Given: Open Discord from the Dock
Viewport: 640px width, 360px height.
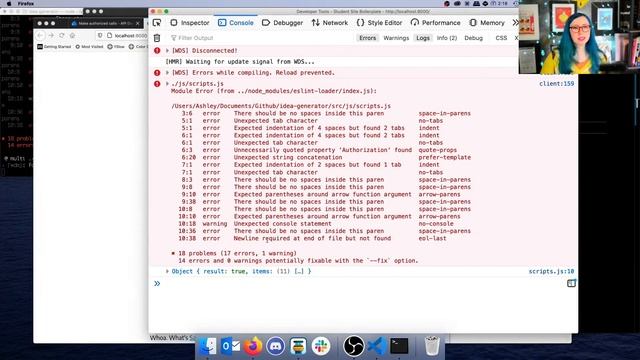Looking at the screenshot, I should coord(276,346).
